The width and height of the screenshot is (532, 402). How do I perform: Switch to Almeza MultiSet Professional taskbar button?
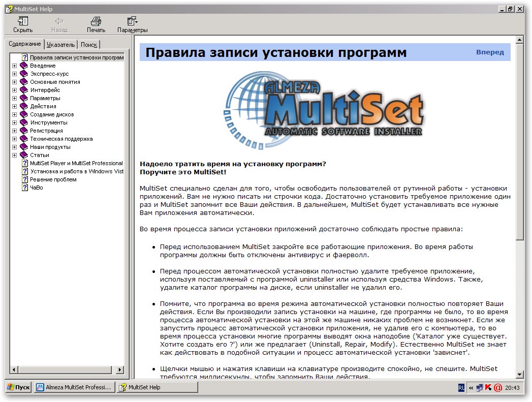pyautogui.click(x=74, y=387)
